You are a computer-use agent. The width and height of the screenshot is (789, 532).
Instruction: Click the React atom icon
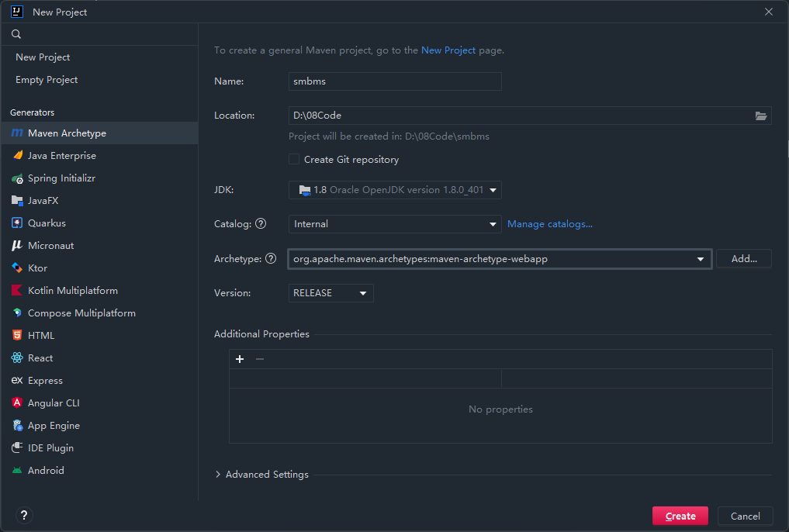point(17,358)
